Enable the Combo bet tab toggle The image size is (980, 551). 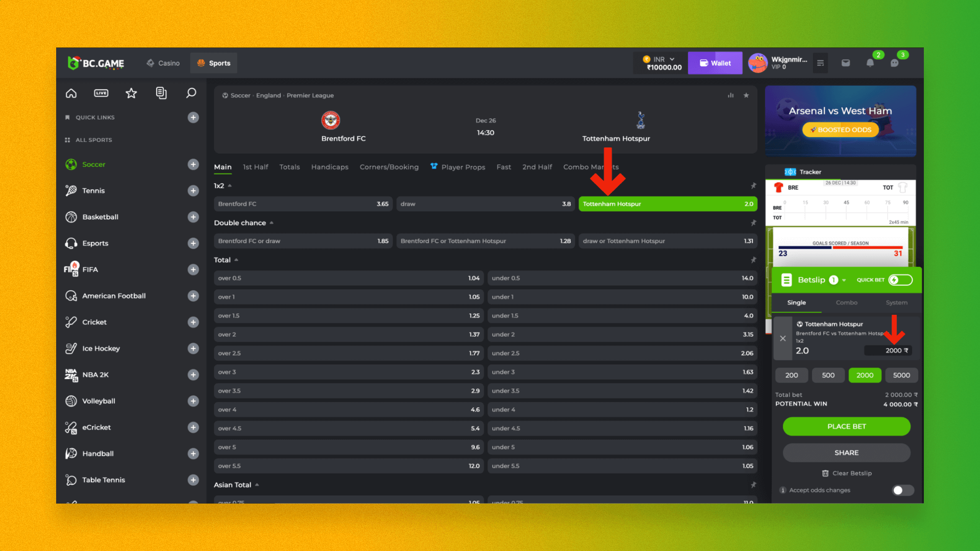tap(847, 302)
